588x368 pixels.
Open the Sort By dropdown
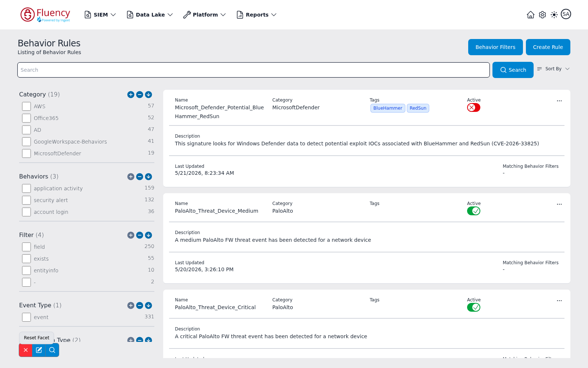pos(553,69)
